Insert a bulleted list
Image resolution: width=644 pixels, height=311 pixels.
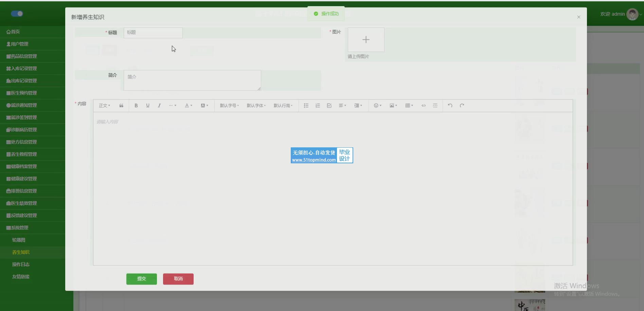click(306, 106)
